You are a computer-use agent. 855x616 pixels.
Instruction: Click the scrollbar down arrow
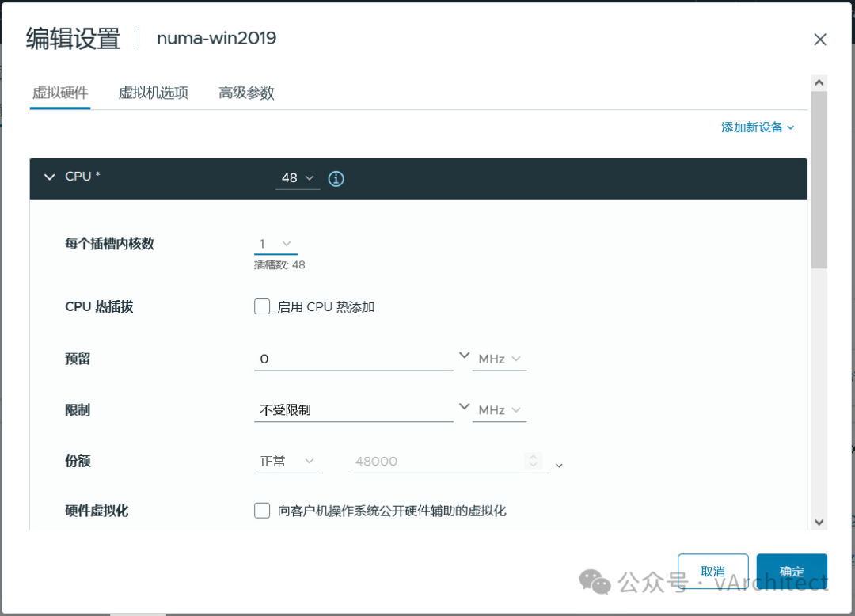coord(819,523)
